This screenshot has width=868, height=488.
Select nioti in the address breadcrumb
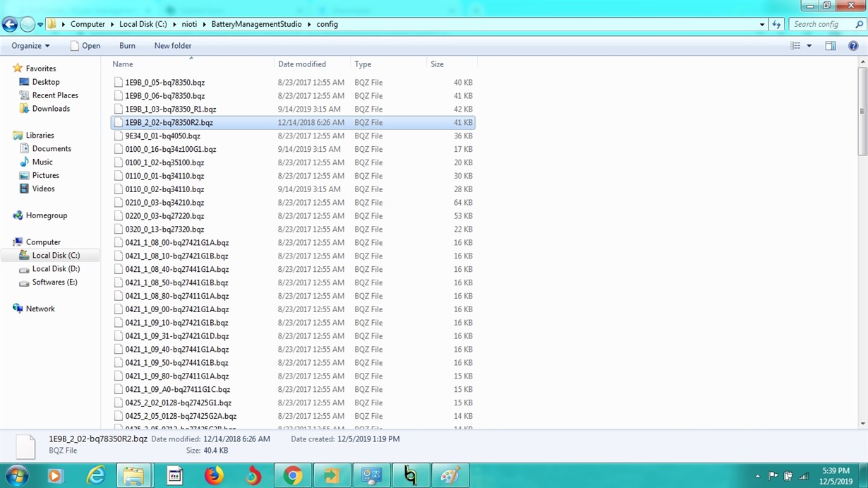coord(189,24)
